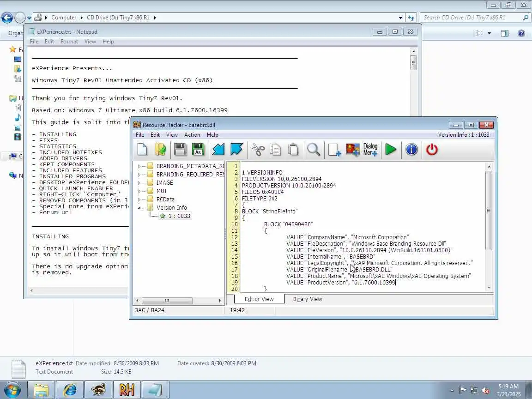532x399 pixels.
Task: Select the RCData folder in tree
Action: pyautogui.click(x=161, y=199)
